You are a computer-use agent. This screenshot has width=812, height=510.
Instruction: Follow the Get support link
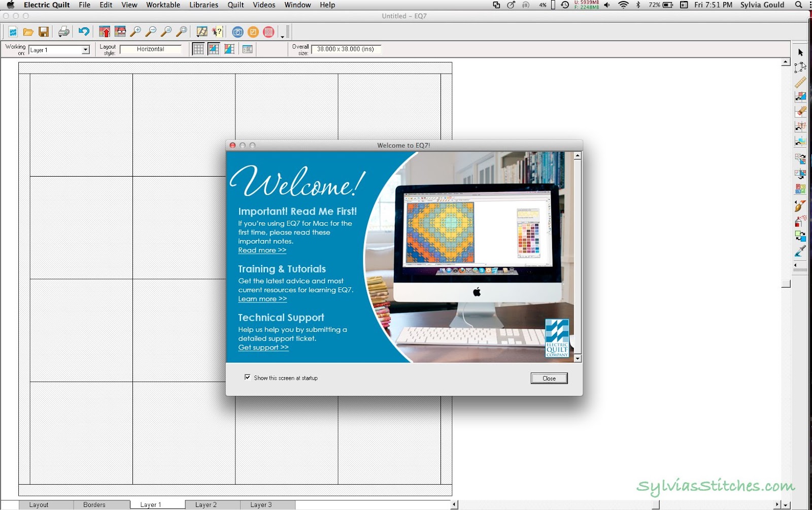point(263,348)
